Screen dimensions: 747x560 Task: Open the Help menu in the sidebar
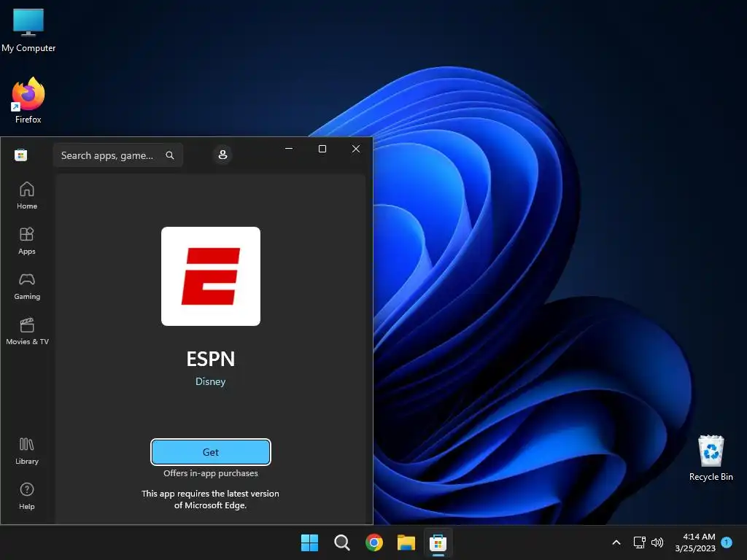(27, 496)
